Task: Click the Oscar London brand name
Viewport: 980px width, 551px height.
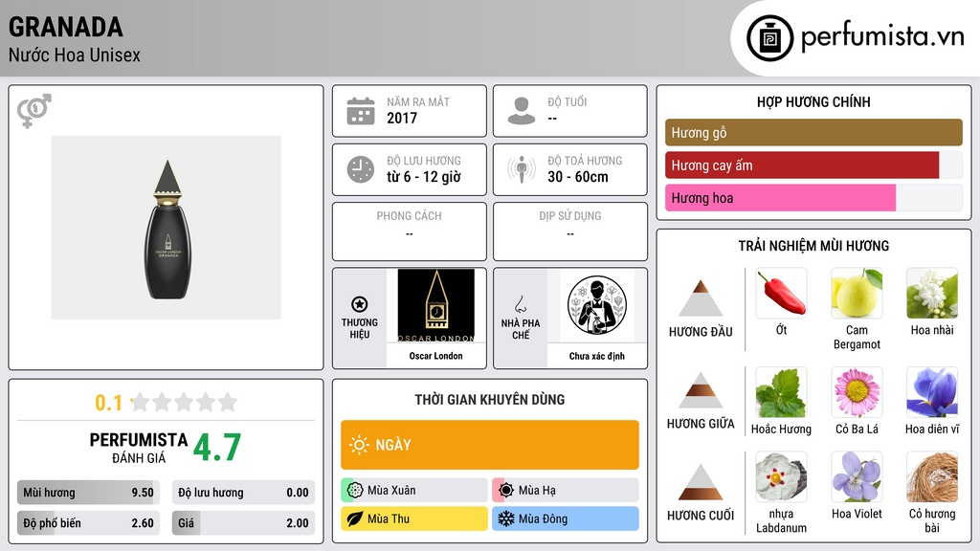Action: click(435, 356)
